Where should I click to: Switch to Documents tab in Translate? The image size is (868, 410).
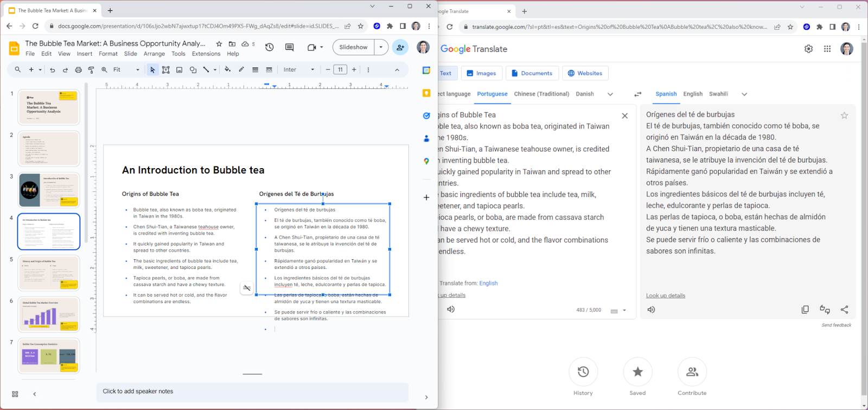[532, 73]
